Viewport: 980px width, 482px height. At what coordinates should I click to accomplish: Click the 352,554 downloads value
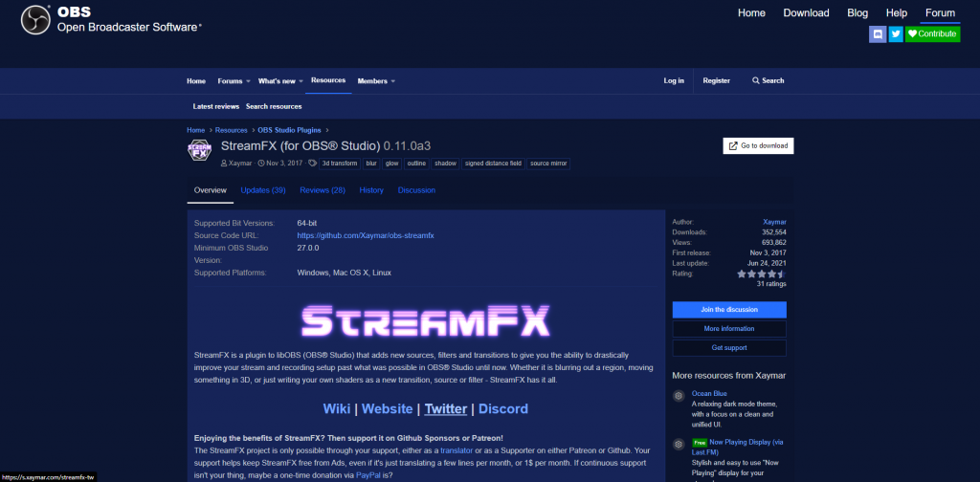point(773,232)
